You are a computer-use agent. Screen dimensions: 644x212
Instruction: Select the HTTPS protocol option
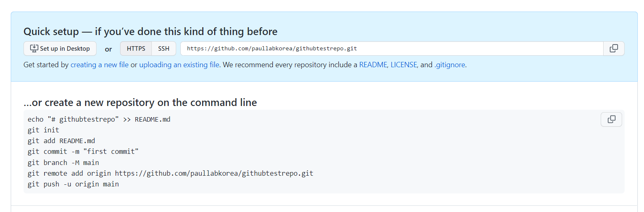[x=136, y=48]
